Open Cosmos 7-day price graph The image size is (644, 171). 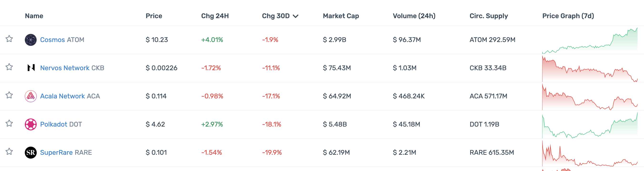[589, 41]
